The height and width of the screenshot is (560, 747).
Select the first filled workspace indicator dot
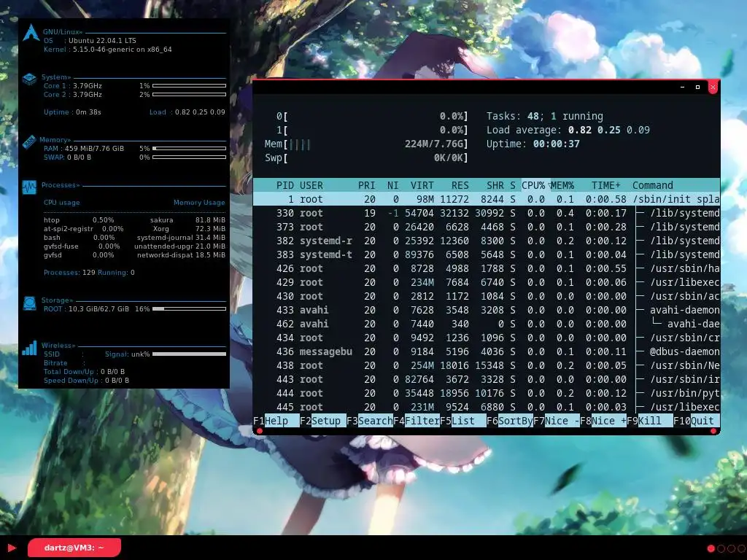coord(711,548)
